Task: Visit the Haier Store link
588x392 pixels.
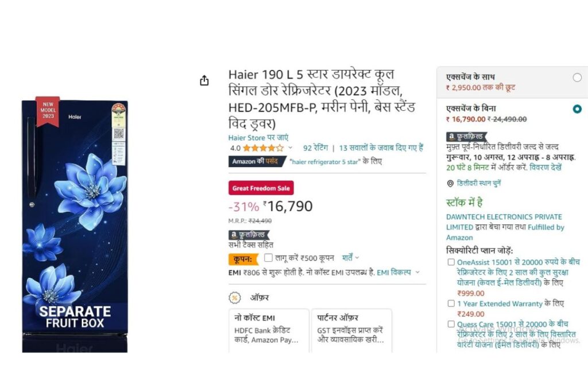Action: [258, 138]
